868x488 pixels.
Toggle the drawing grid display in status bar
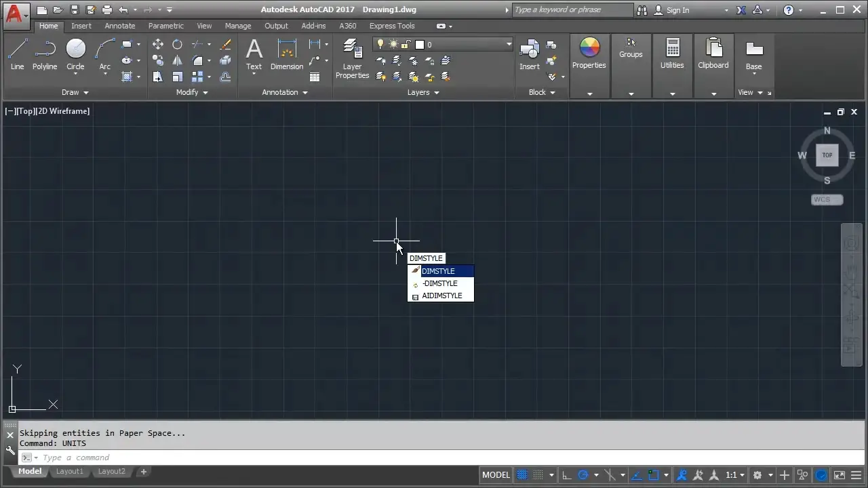point(522,475)
